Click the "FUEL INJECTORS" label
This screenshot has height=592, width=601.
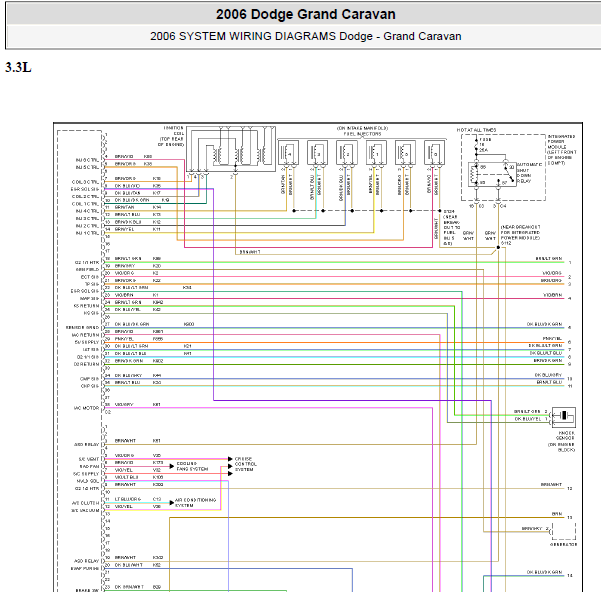click(x=362, y=134)
